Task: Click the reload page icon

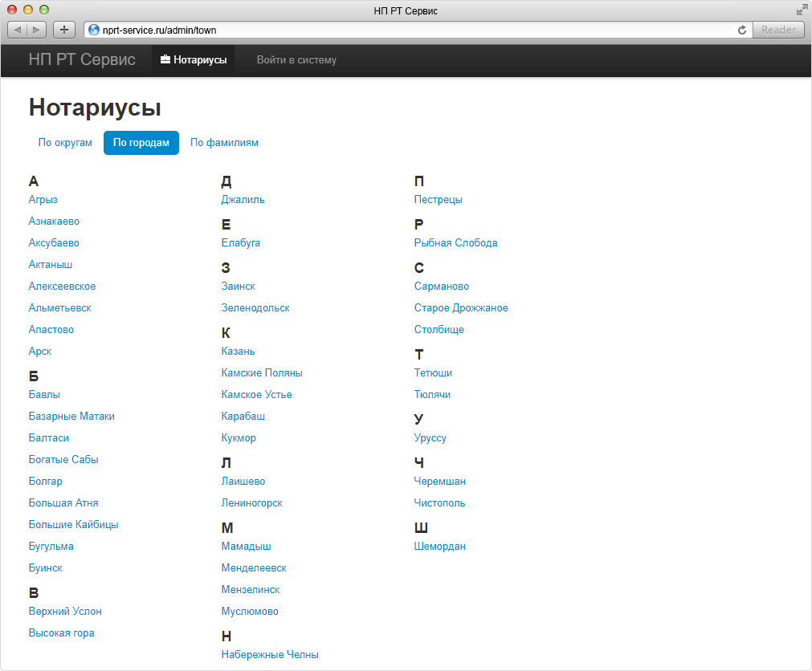Action: (741, 30)
